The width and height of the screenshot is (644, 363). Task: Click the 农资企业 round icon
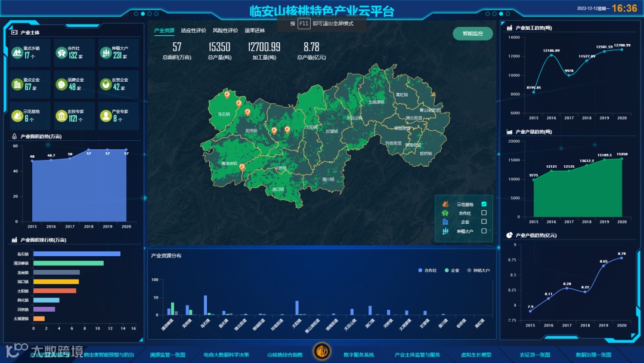(x=106, y=84)
